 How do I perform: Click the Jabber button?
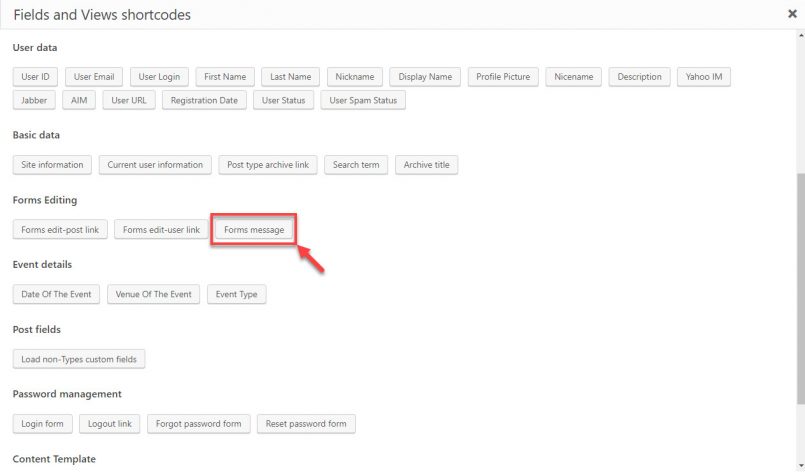[x=34, y=100]
